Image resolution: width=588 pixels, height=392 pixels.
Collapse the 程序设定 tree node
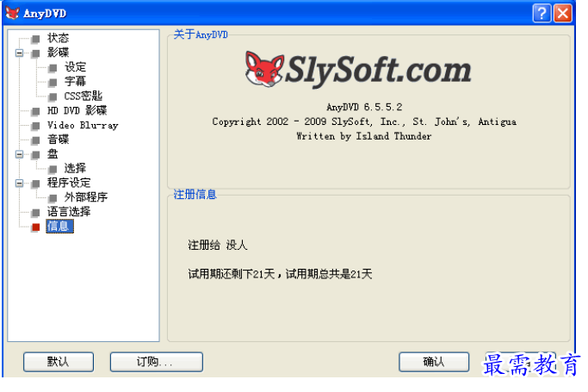[x=19, y=183]
